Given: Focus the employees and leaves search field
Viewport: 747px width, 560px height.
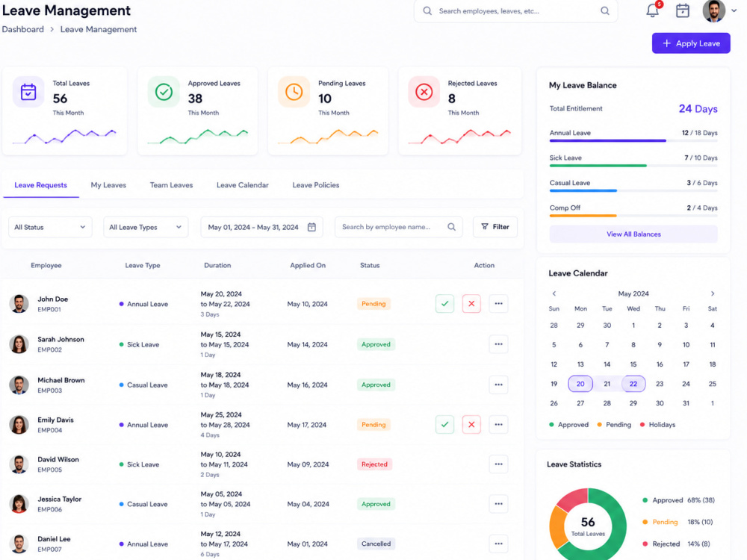Looking at the screenshot, I should pos(515,11).
